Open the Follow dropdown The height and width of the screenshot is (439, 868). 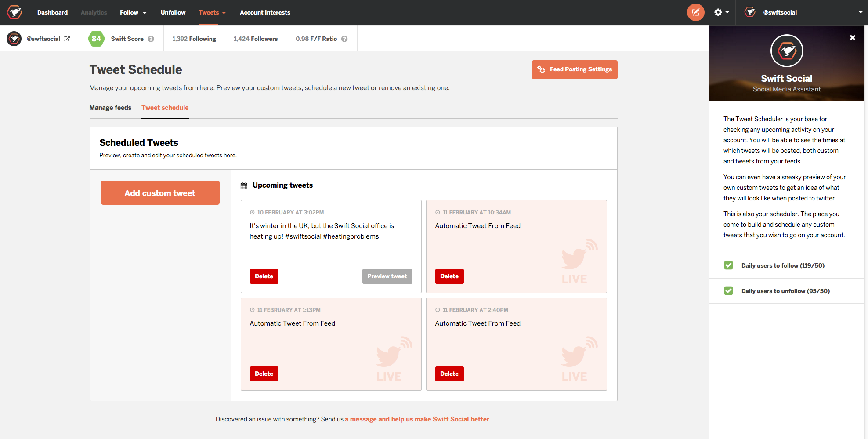pyautogui.click(x=133, y=12)
